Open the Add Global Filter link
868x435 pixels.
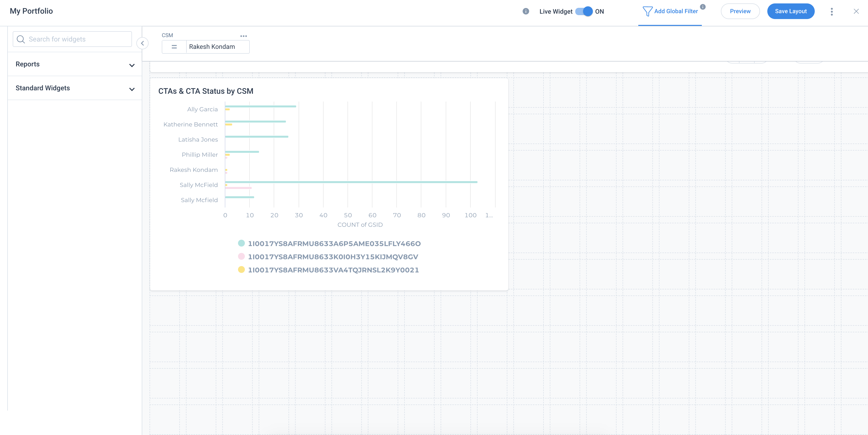tap(676, 11)
